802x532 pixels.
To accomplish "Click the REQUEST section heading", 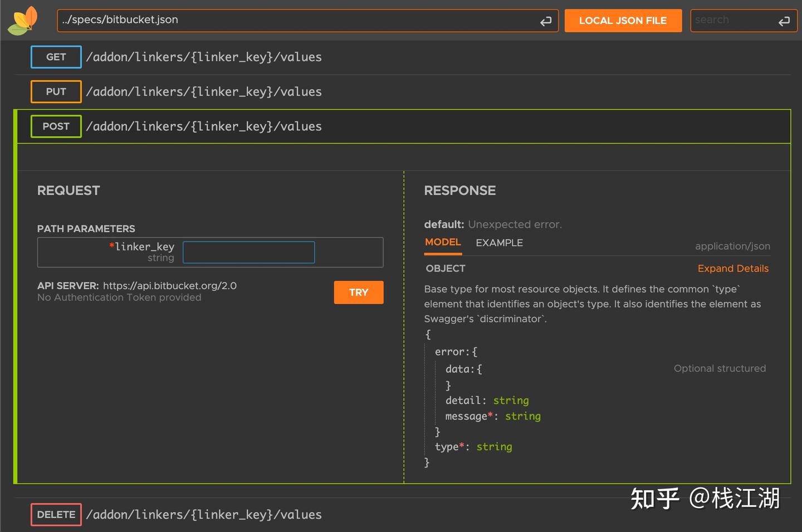I will 69,191.
